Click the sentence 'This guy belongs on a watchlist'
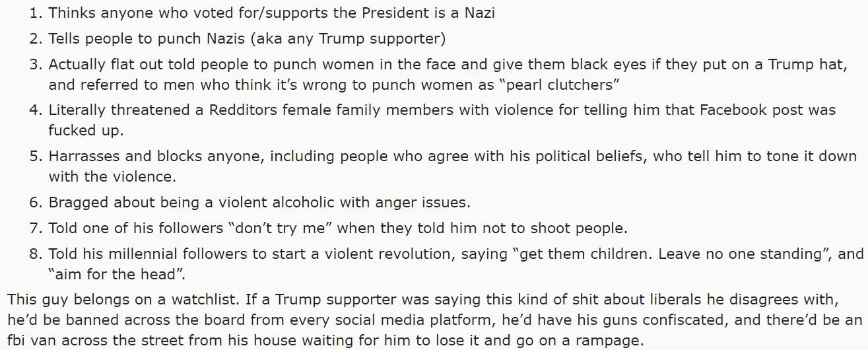Screen dimensions: 868x350 [123, 300]
